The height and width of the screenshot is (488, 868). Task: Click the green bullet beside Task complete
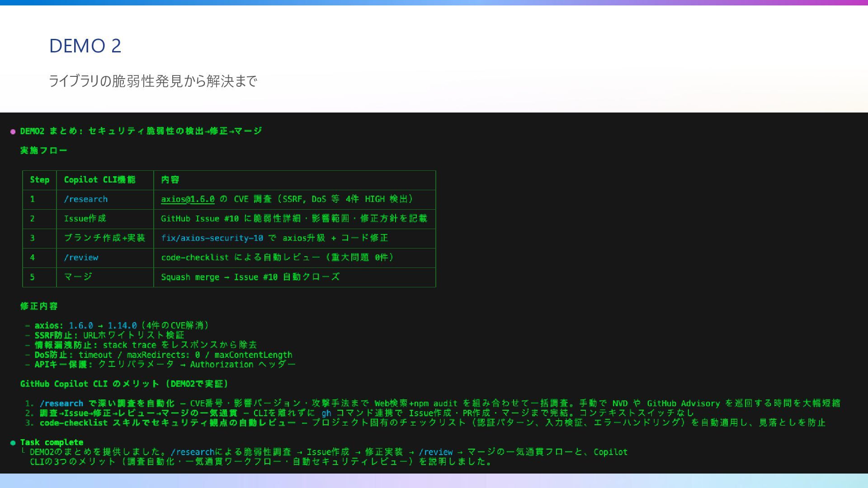click(13, 443)
